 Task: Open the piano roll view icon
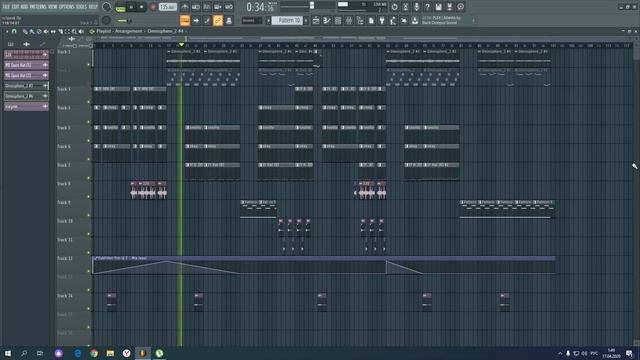(x=327, y=20)
